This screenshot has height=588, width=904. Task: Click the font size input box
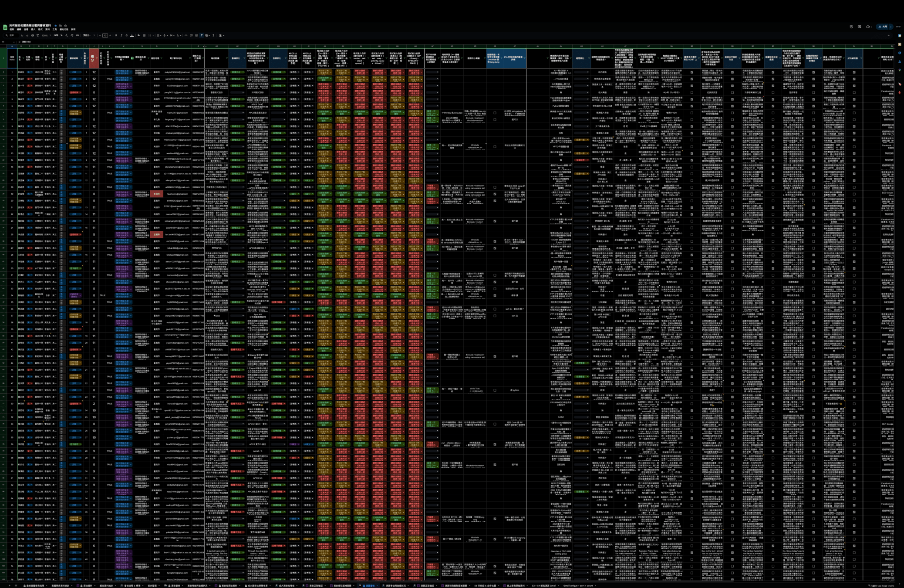coord(105,35)
